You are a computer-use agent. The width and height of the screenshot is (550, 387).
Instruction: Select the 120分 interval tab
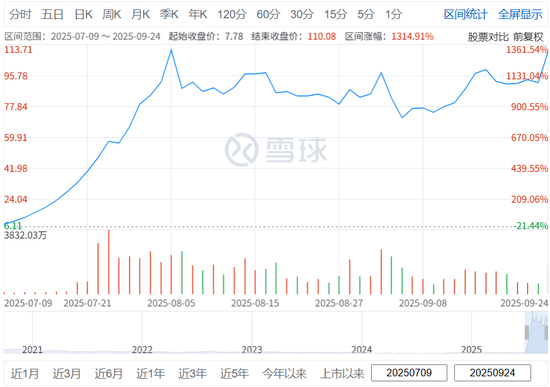(x=232, y=14)
